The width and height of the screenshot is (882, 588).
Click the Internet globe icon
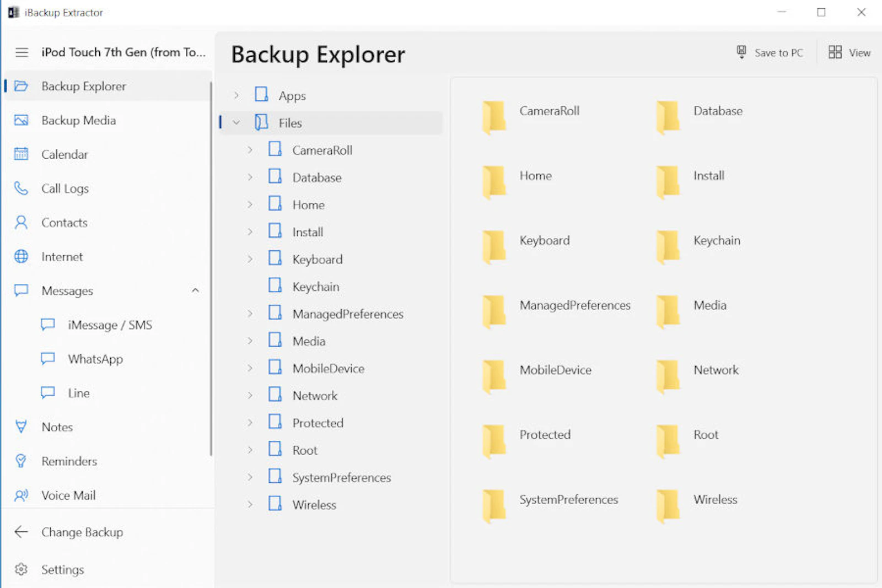click(21, 256)
